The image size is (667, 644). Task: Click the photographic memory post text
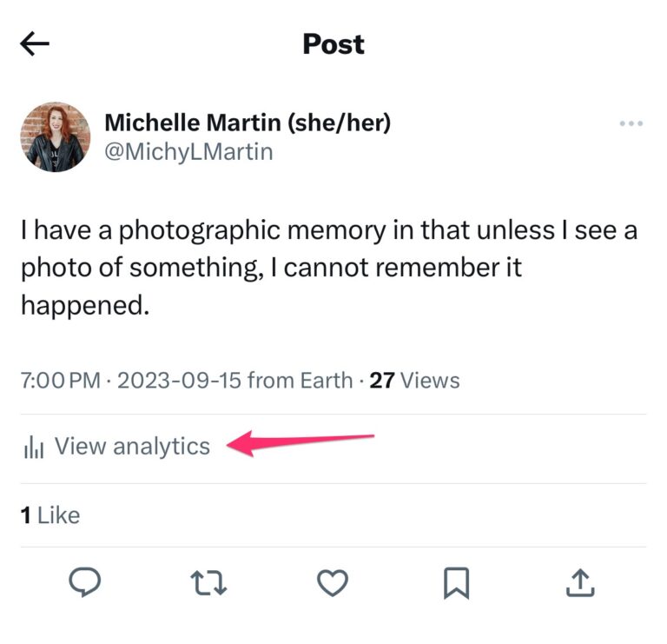tap(328, 268)
